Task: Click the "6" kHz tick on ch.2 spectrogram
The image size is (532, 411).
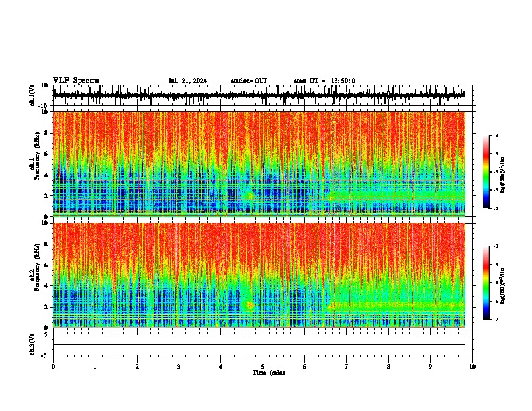Action: 47,265
